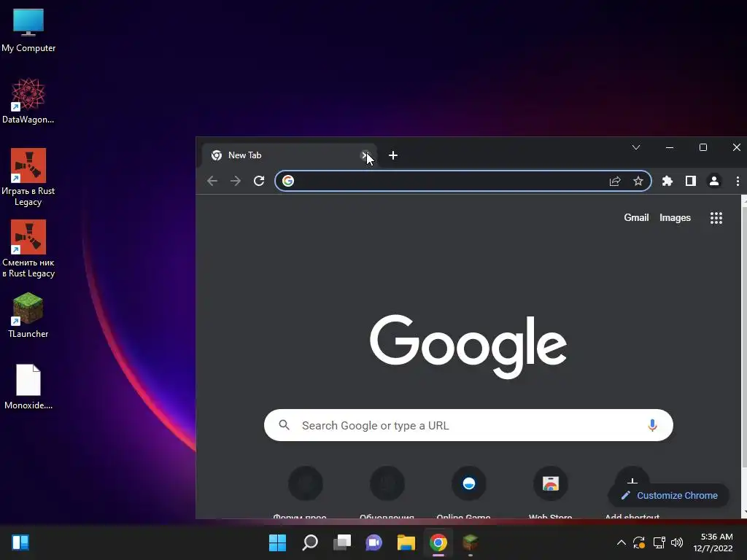747x560 pixels.
Task: Select the Играть в Rust Legacy shortcut
Action: [28, 177]
